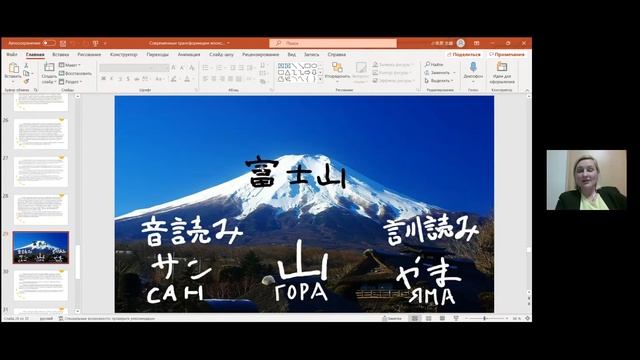Click the Clear Formatting icon

[192, 68]
